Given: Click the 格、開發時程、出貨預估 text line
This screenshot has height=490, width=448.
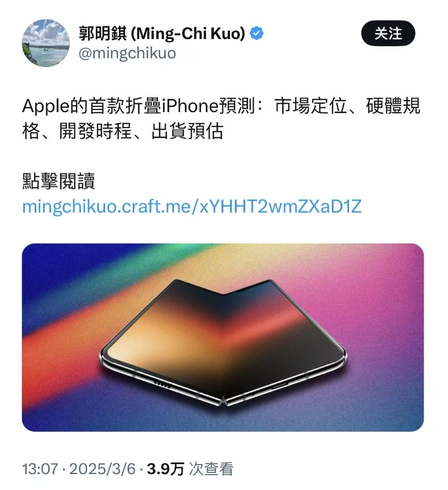Looking at the screenshot, I should pyautogui.click(x=123, y=131).
